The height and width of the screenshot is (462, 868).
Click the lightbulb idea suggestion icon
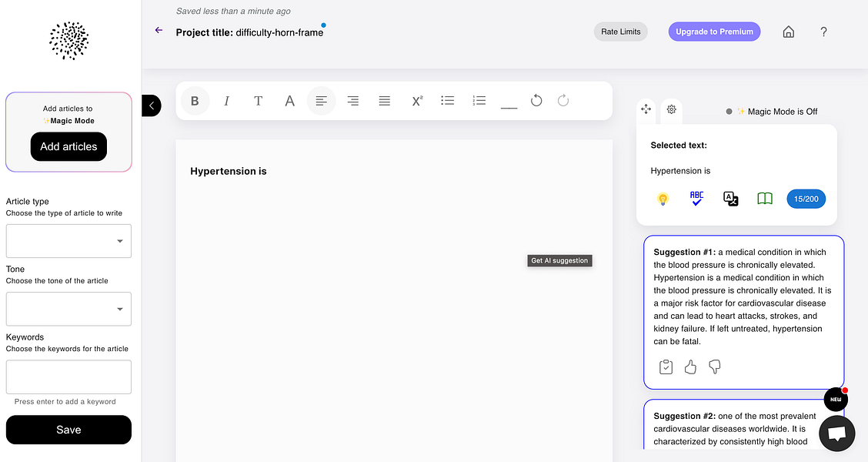point(663,198)
